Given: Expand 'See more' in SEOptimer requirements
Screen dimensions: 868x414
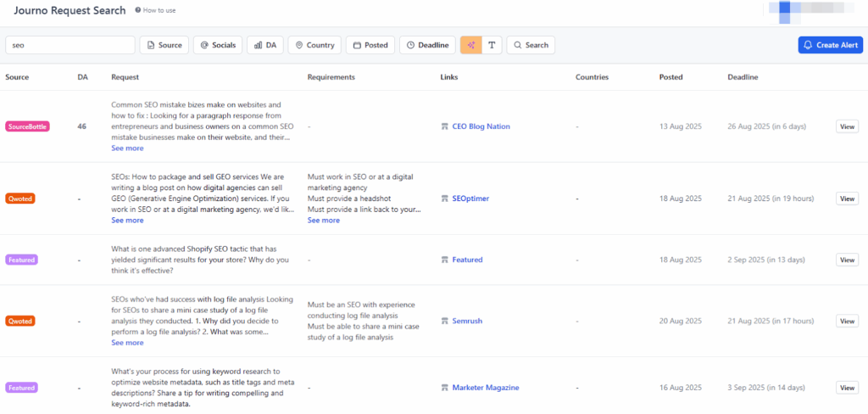Looking at the screenshot, I should (x=323, y=221).
